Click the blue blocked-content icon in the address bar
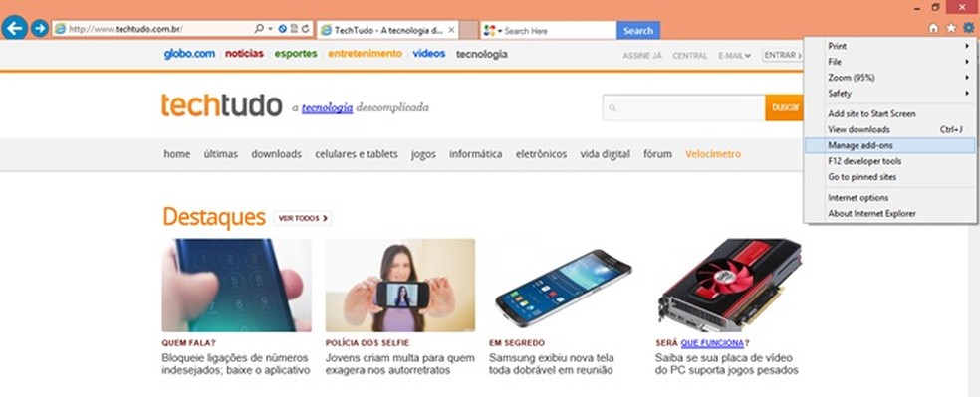Viewport: 980px width, 397px height. click(x=283, y=29)
